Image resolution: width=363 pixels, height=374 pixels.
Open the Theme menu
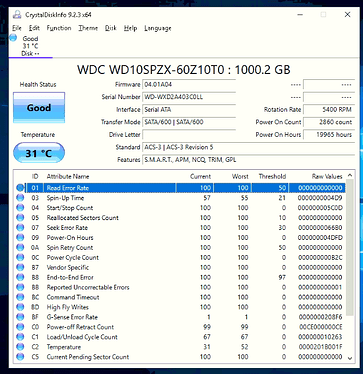coord(88,28)
